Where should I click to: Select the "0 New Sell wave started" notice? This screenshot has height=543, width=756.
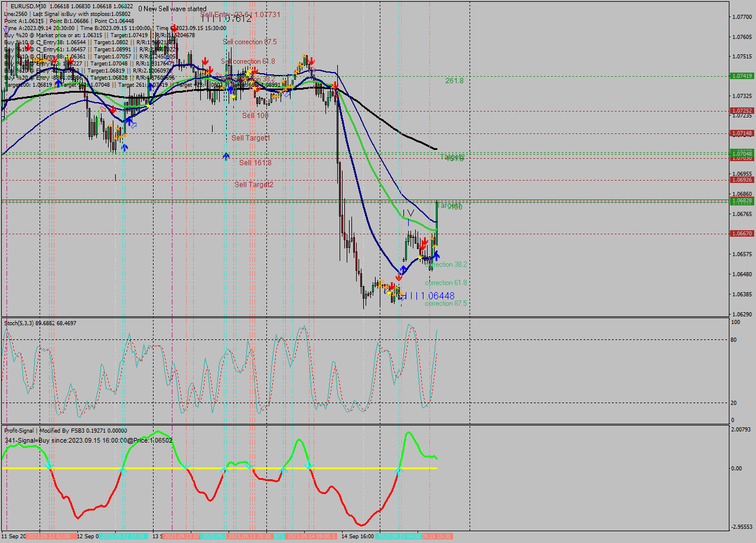pyautogui.click(x=171, y=9)
